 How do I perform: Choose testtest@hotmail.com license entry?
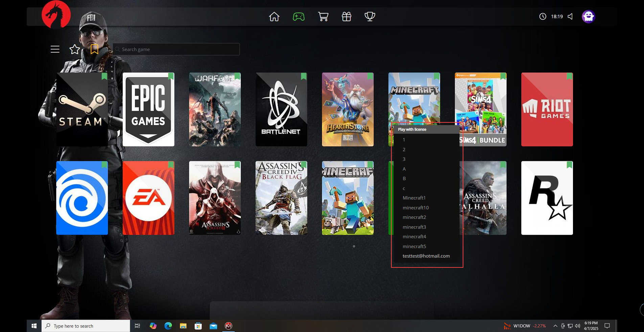426,256
